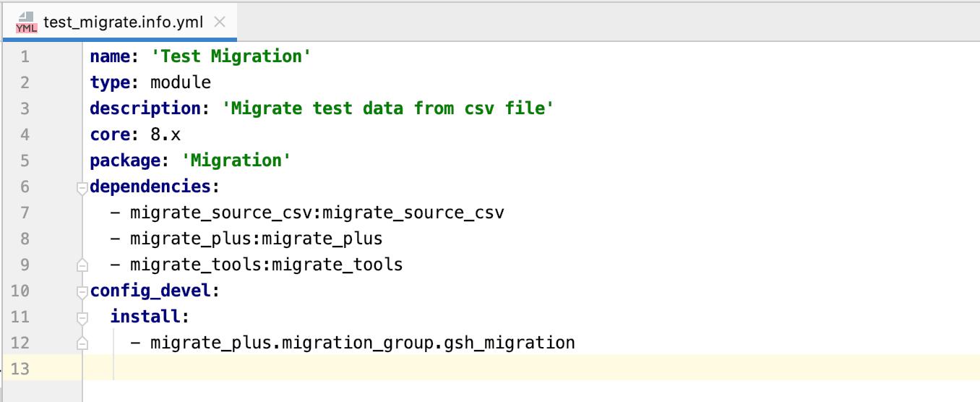Click line number 1 in the gutter
This screenshot has height=402, width=980.
(25, 56)
